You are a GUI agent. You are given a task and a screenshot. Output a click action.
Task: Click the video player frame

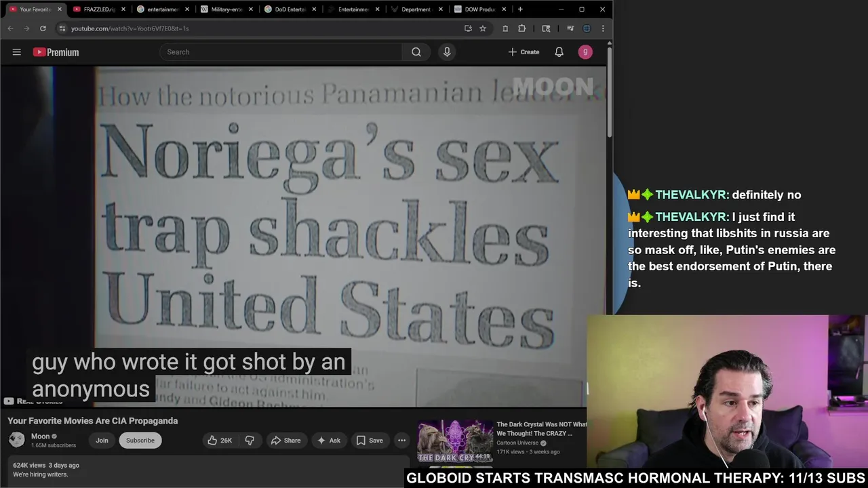click(304, 237)
